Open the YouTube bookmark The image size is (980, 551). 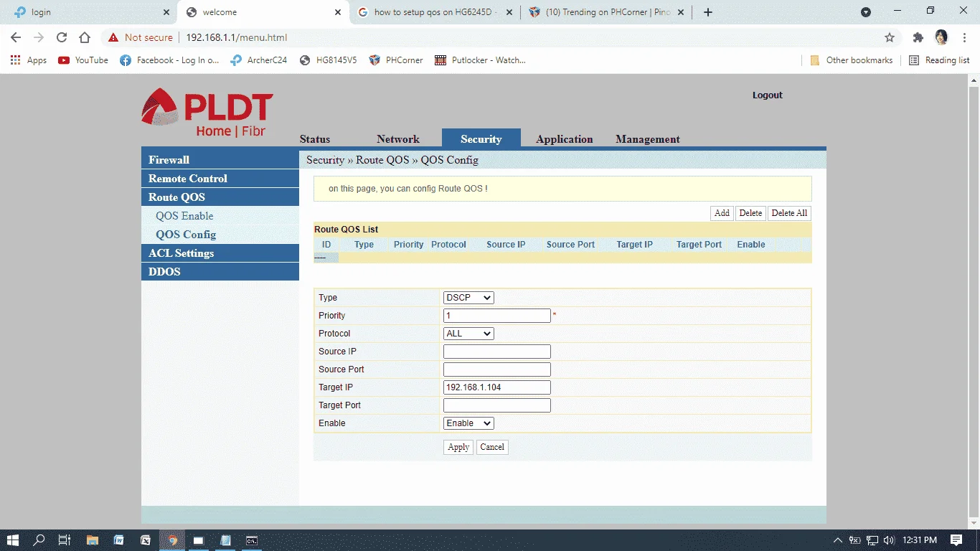click(x=83, y=60)
